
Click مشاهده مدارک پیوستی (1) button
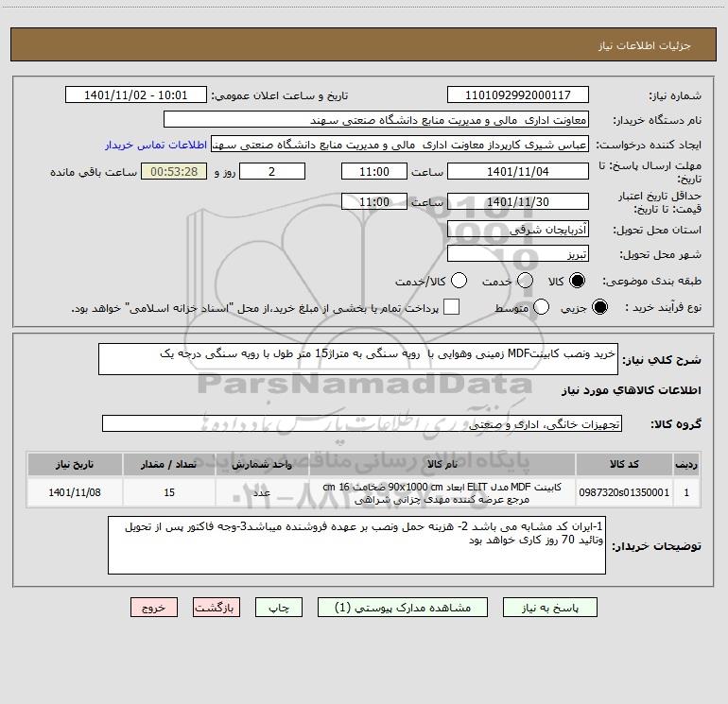click(x=403, y=608)
